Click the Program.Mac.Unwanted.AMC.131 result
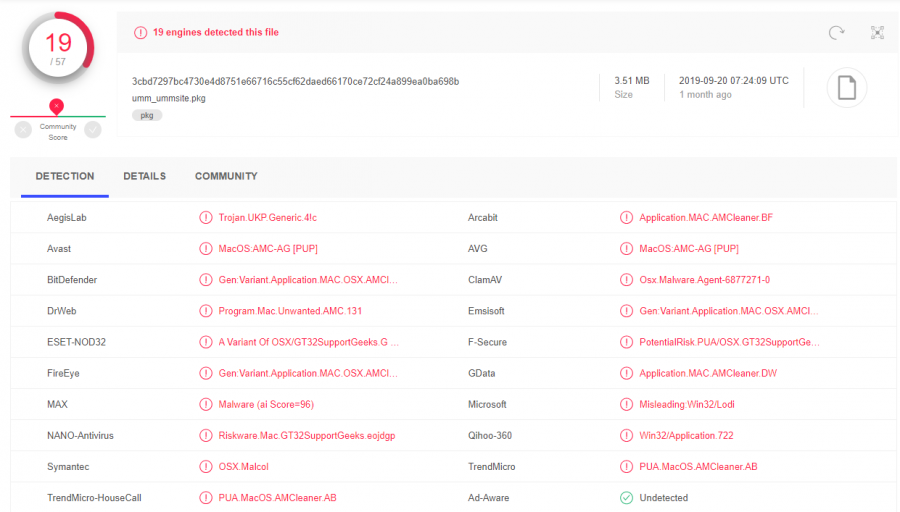 (290, 311)
